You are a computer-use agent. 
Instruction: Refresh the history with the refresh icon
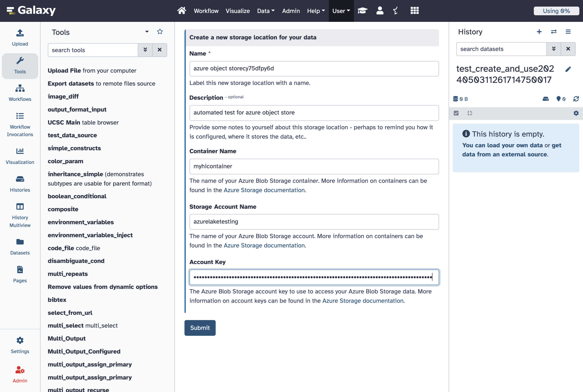click(x=576, y=99)
